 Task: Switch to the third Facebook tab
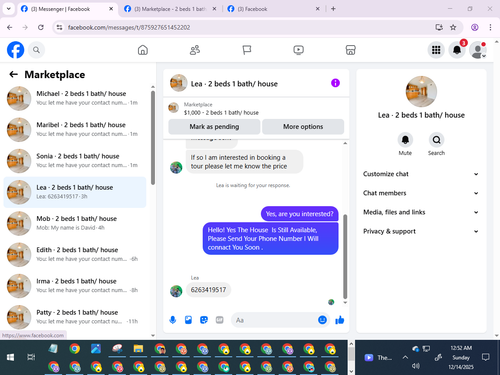click(272, 9)
